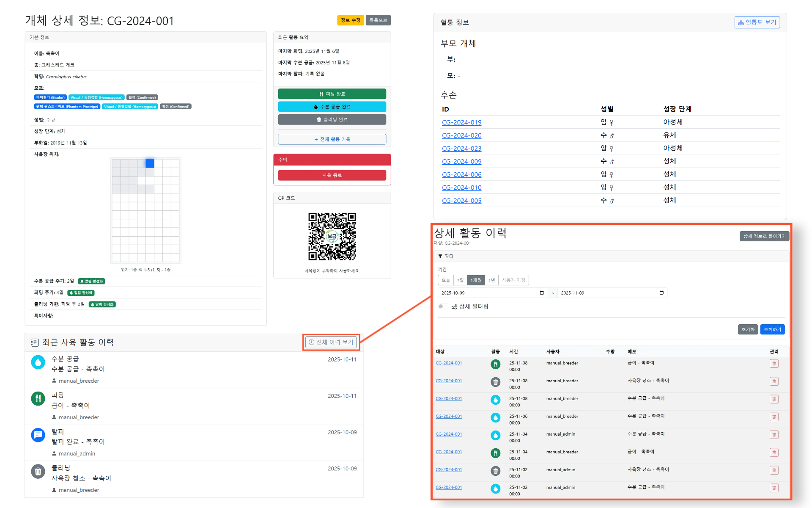This screenshot has width=812, height=508.
Task: Open the end date calendar picker
Action: (x=661, y=293)
